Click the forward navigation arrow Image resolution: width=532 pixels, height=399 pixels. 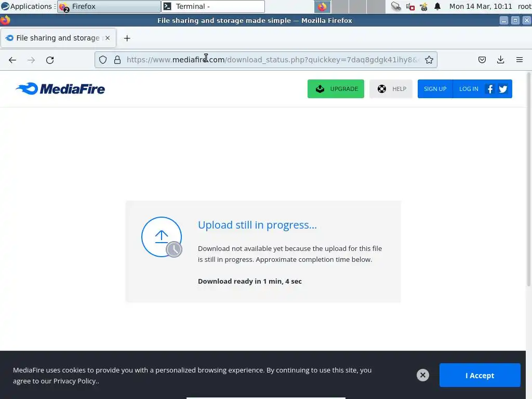pos(31,60)
